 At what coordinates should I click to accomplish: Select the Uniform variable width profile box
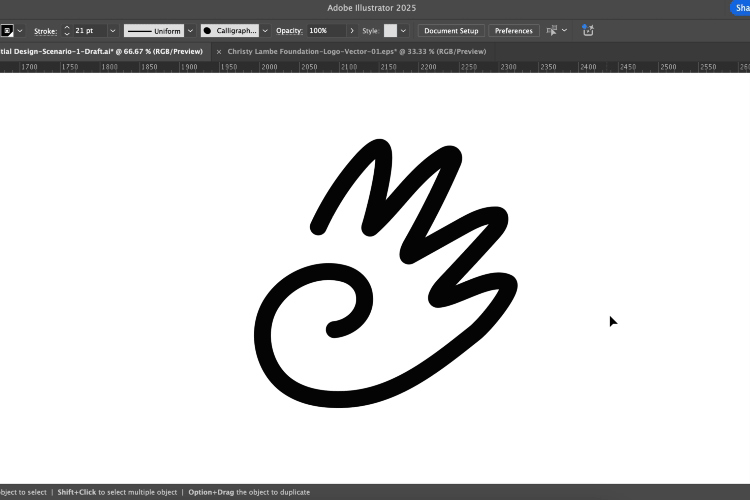(x=154, y=31)
